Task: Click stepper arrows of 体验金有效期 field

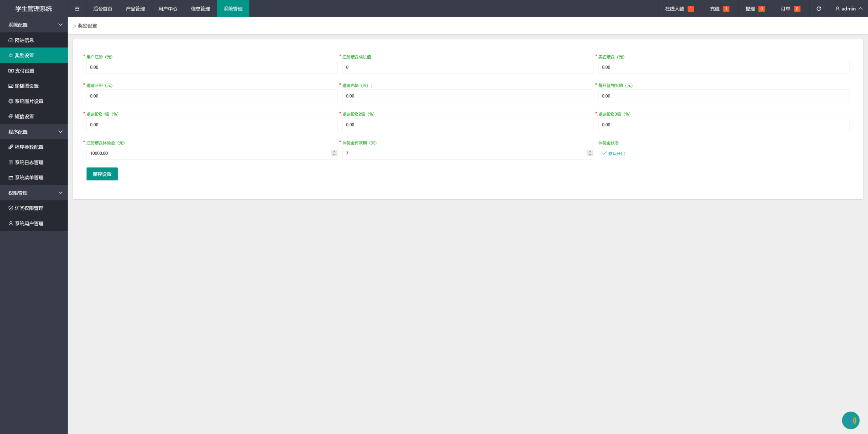Action: 590,153
